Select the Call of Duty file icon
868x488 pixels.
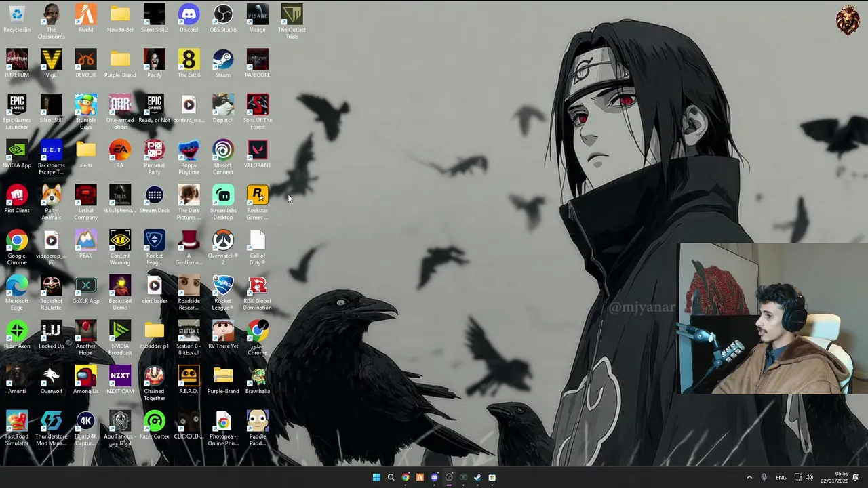point(258,248)
